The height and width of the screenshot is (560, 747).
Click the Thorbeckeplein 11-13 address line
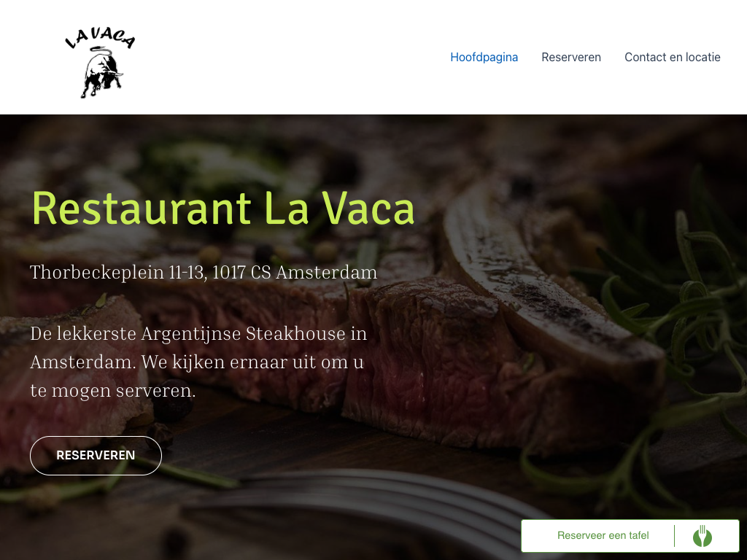pos(204,273)
